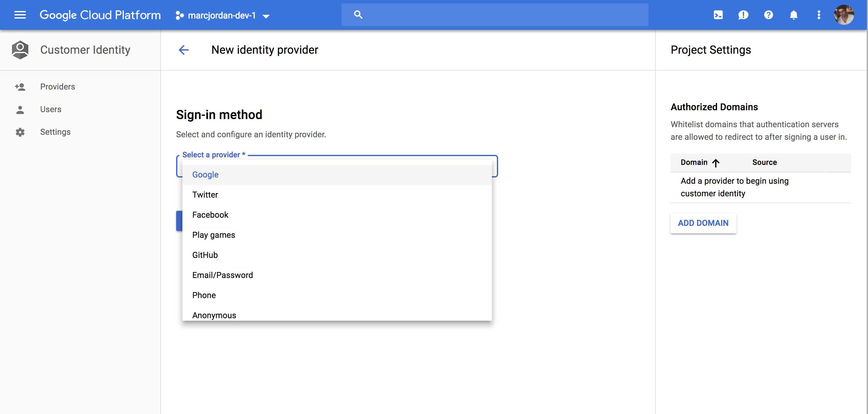Open the user account avatar
This screenshot has height=414, width=868.
click(843, 15)
